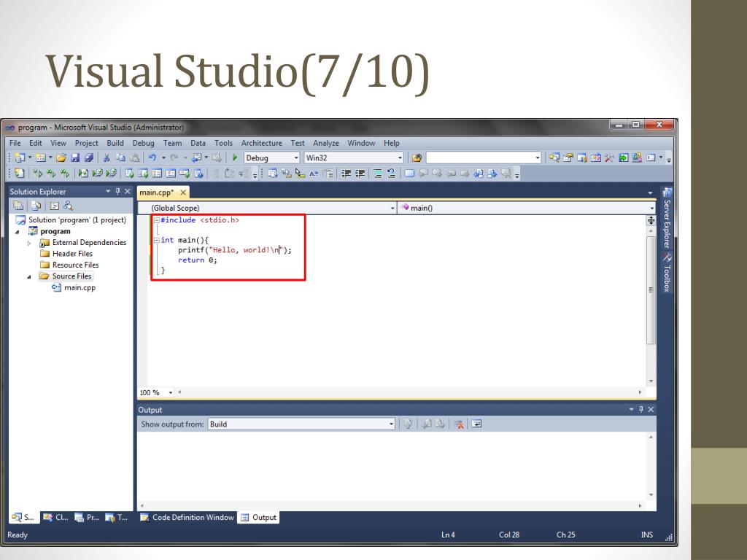The image size is (747, 560).
Task: Click the Open File folder icon
Action: click(x=61, y=157)
